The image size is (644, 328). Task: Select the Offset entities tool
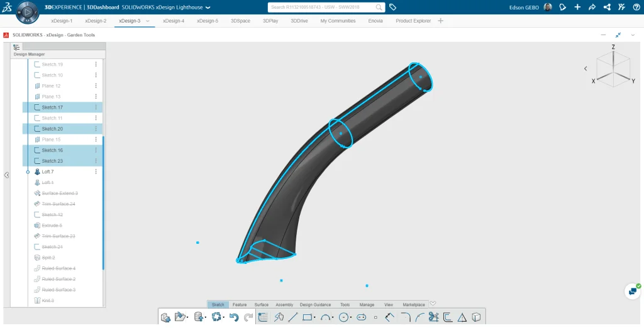448,317
